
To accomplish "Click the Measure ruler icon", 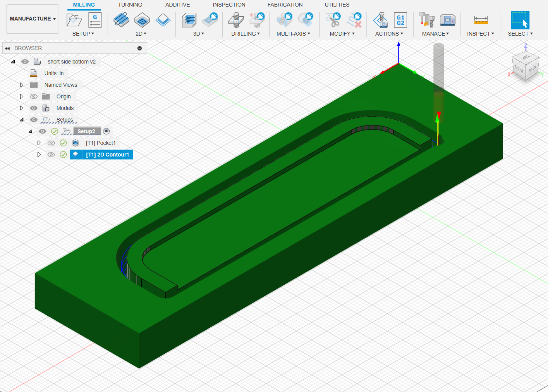I will (481, 20).
